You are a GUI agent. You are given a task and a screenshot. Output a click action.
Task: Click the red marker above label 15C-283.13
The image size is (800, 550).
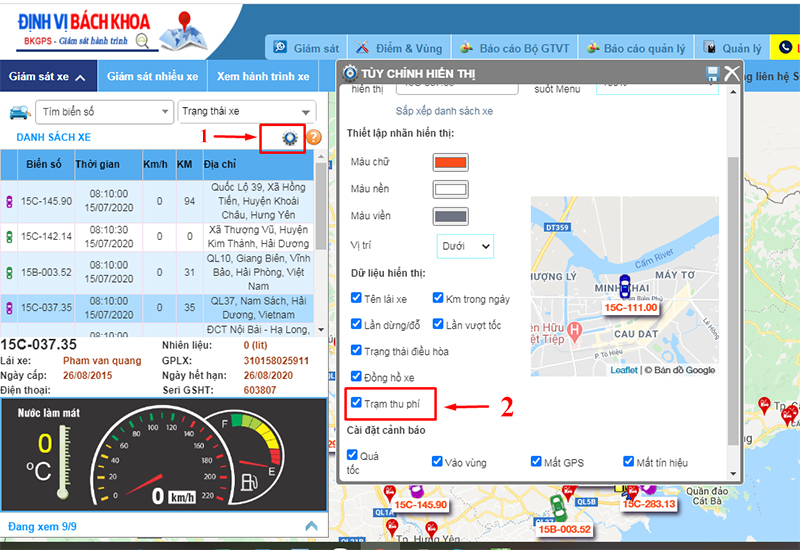[633, 492]
